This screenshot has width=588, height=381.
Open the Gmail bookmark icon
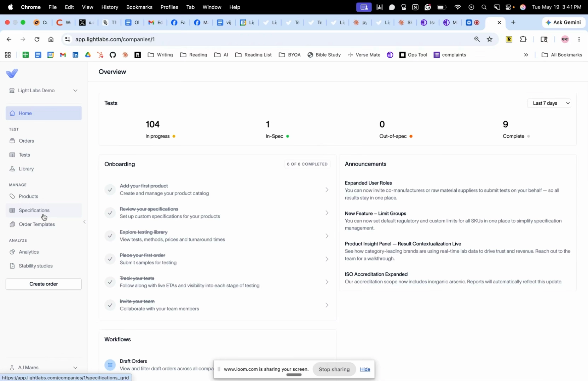click(x=63, y=55)
